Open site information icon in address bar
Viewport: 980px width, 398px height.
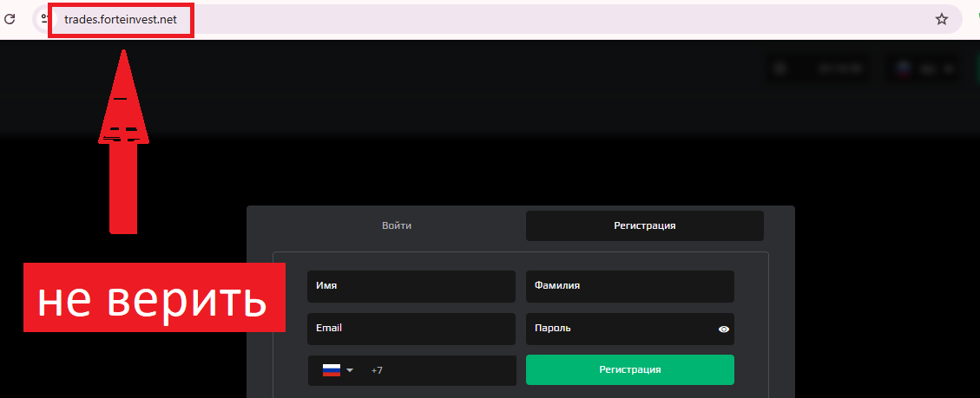[x=43, y=19]
